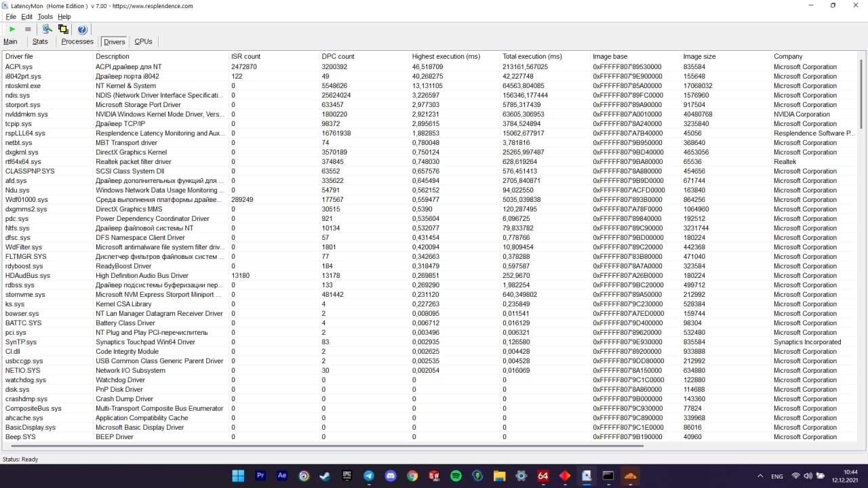868x488 pixels.
Task: Launch Premiere Pro from the taskbar
Action: pos(260,476)
